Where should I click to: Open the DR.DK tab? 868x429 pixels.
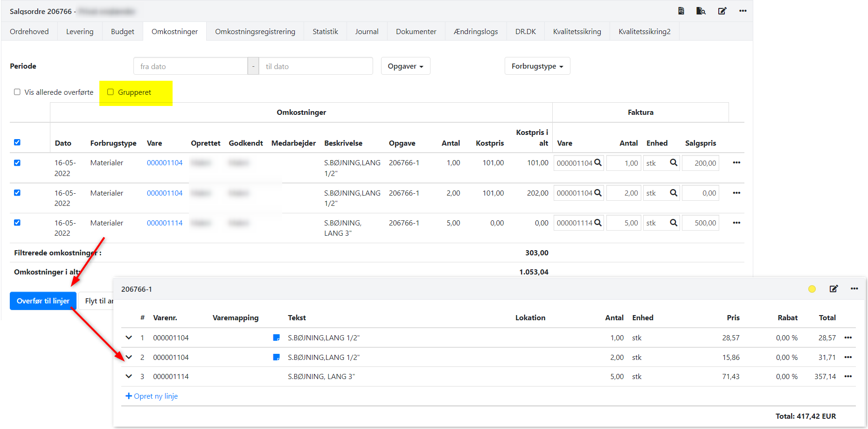(x=526, y=32)
